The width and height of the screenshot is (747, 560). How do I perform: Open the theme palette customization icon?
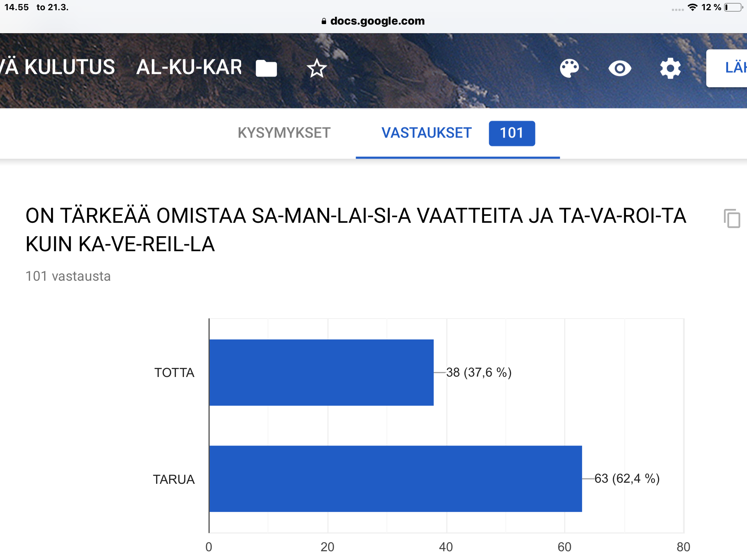[569, 68]
